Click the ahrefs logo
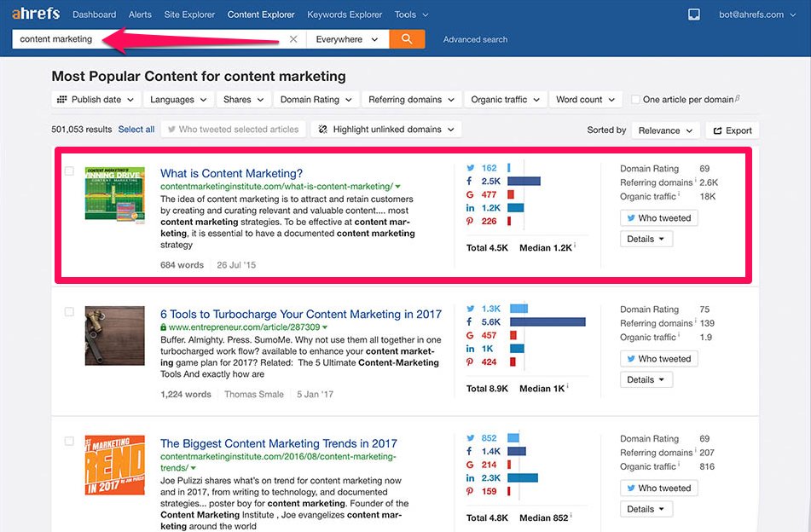The image size is (811, 532). [36, 14]
